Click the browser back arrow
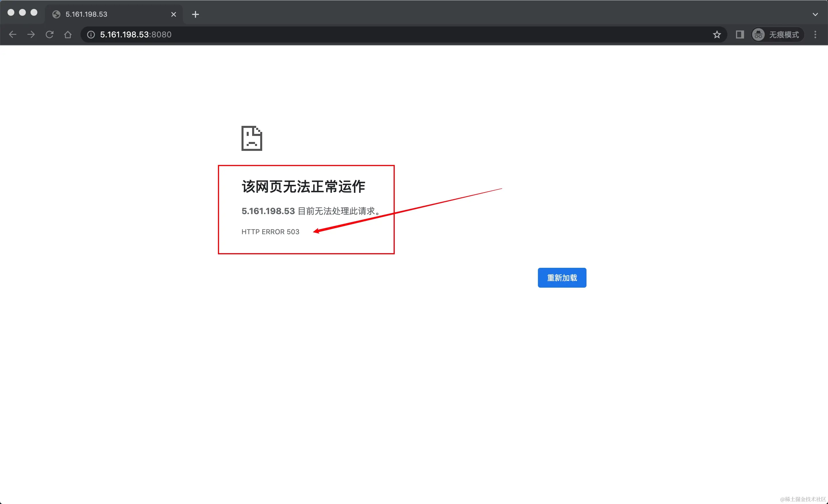This screenshot has height=504, width=828. pos(12,34)
